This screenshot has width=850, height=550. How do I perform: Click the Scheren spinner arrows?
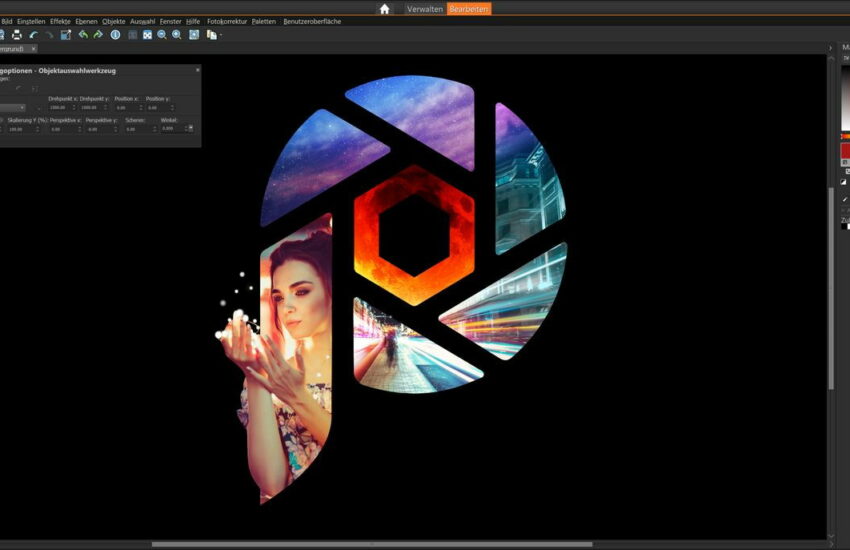click(x=155, y=130)
